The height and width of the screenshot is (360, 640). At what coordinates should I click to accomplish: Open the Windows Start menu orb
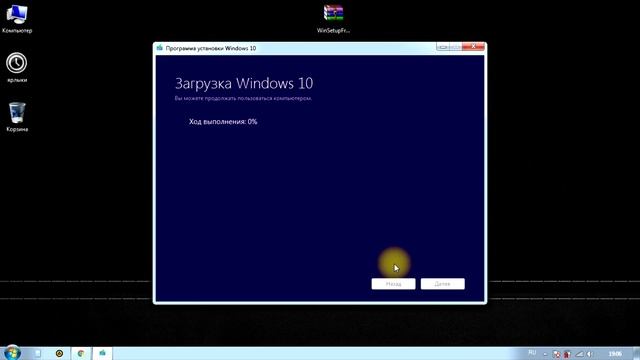[12, 353]
